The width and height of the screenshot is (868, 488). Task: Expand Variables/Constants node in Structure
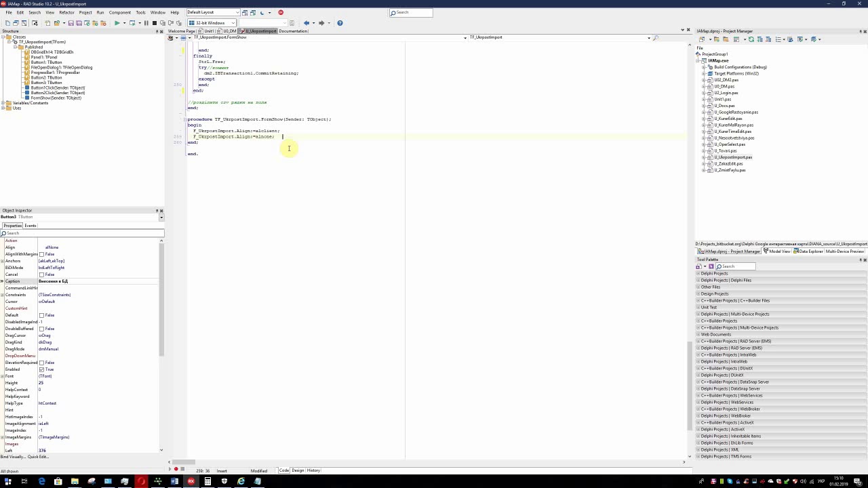[x=3, y=103]
